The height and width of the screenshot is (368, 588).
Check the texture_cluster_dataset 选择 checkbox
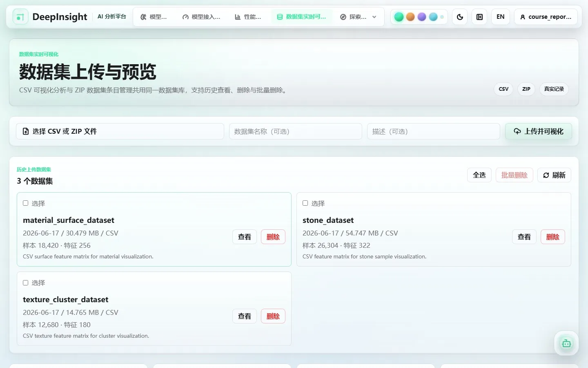click(x=25, y=283)
